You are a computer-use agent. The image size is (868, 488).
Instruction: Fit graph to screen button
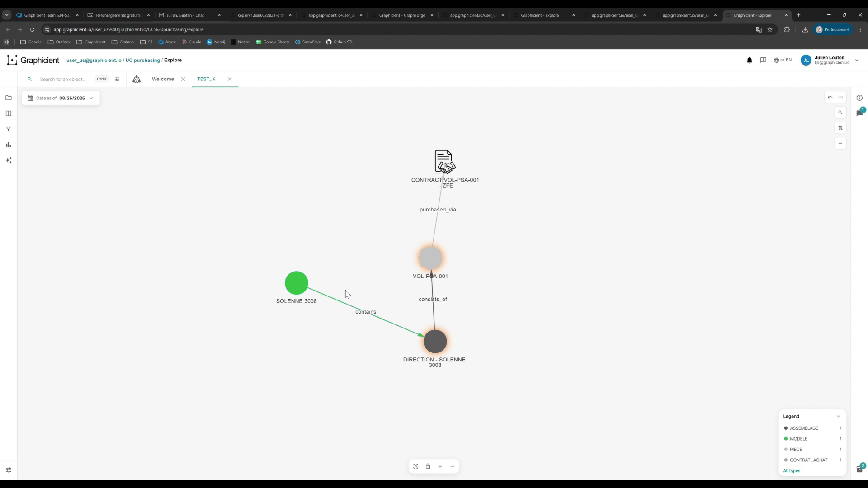[x=416, y=466]
